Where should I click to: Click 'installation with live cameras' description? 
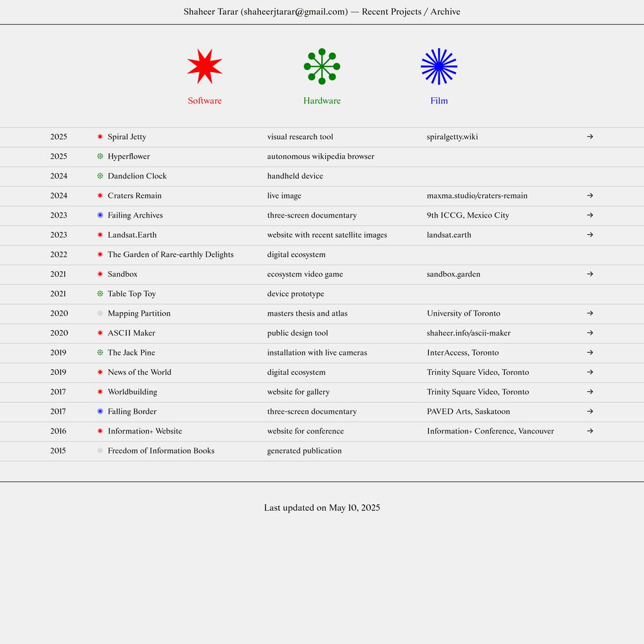(317, 352)
